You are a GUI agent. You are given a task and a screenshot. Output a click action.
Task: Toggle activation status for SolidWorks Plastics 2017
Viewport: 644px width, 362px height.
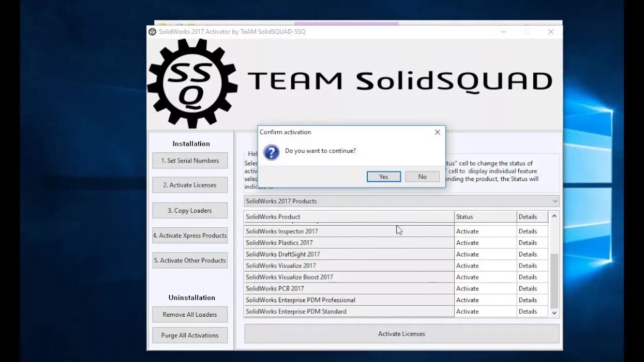[467, 242]
